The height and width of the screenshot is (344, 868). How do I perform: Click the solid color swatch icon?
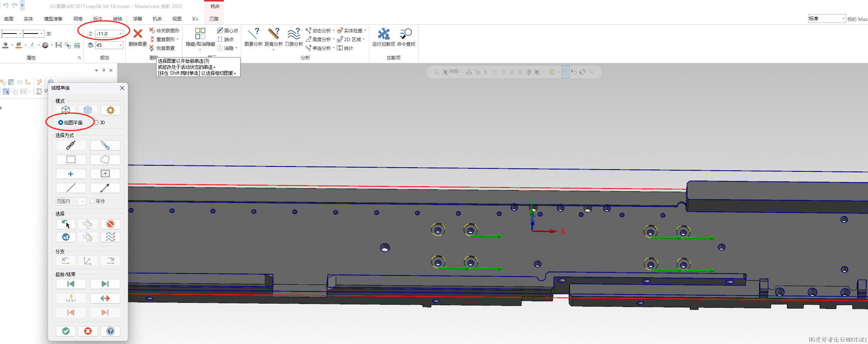pos(5,45)
